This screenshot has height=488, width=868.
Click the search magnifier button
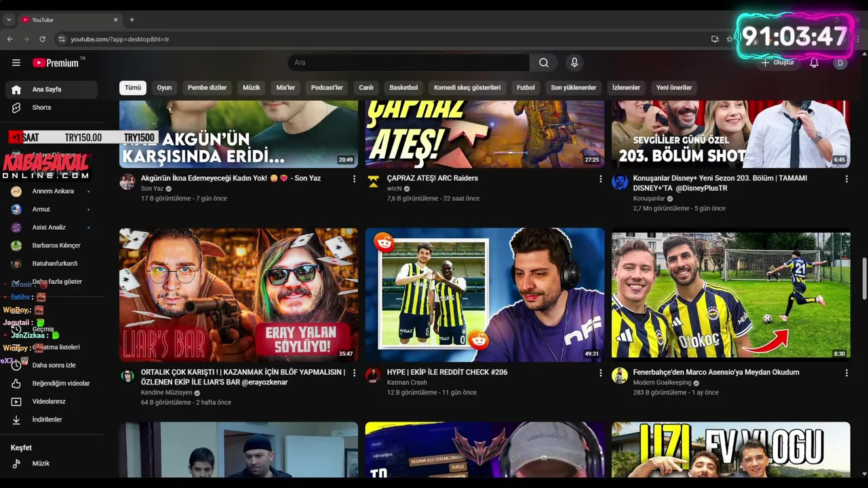pos(544,62)
